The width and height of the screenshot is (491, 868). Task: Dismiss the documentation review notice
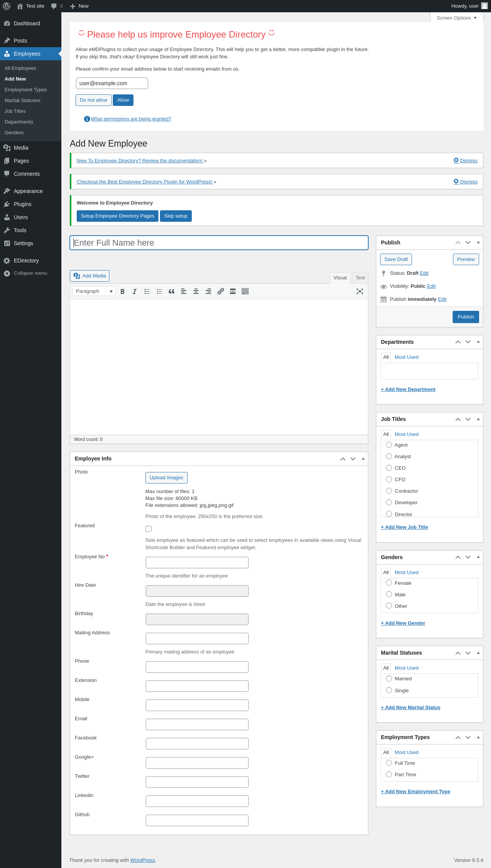pos(466,161)
